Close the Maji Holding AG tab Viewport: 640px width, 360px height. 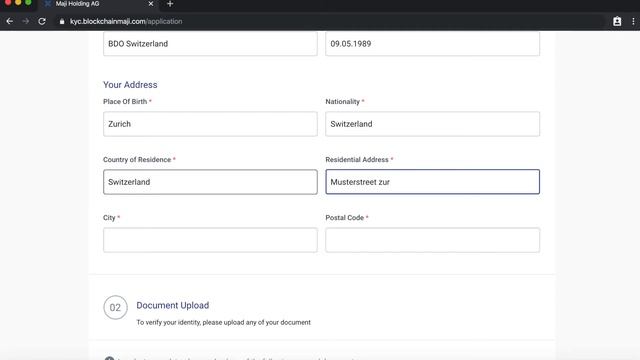(x=151, y=4)
